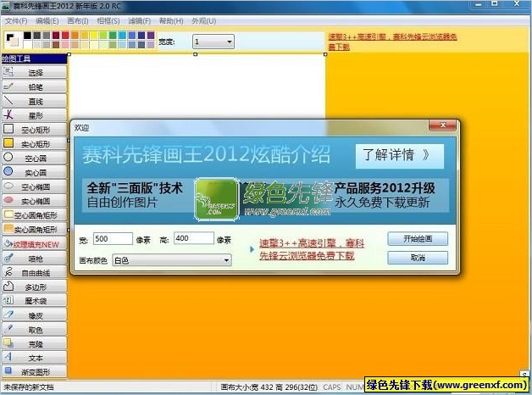The height and width of the screenshot is (395, 532).
Task: Choose the green color swatch
Action: coord(113,36)
